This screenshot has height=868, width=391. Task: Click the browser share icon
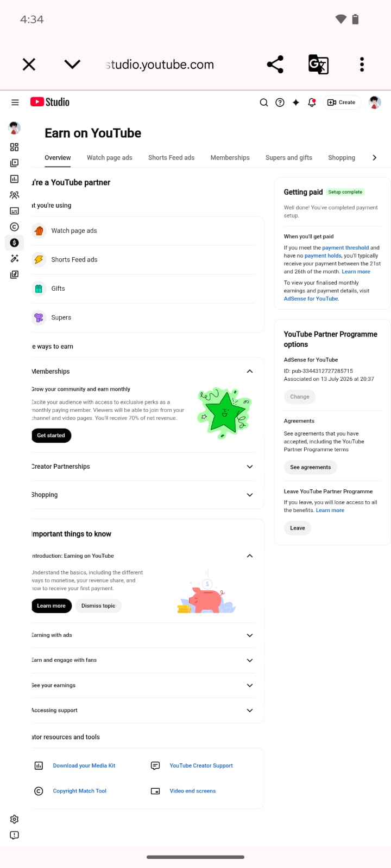click(x=275, y=65)
